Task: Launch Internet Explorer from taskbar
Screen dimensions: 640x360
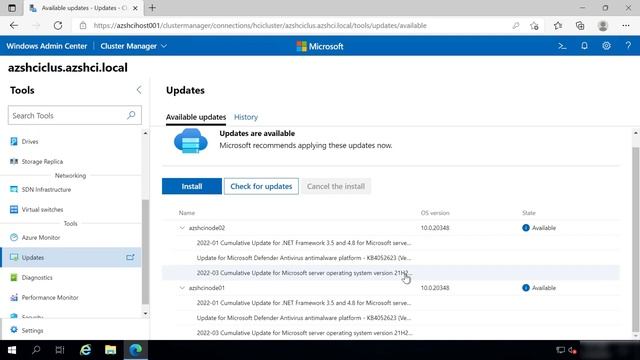Action: [x=85, y=350]
